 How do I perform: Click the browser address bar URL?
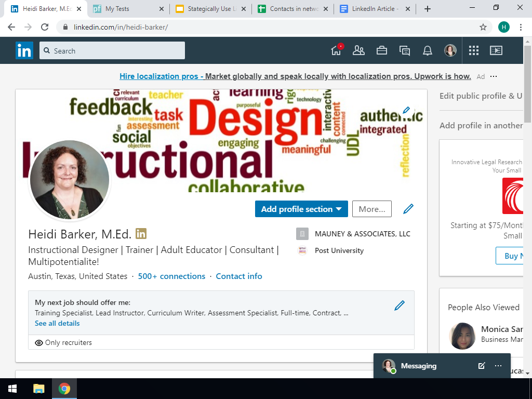click(x=121, y=27)
